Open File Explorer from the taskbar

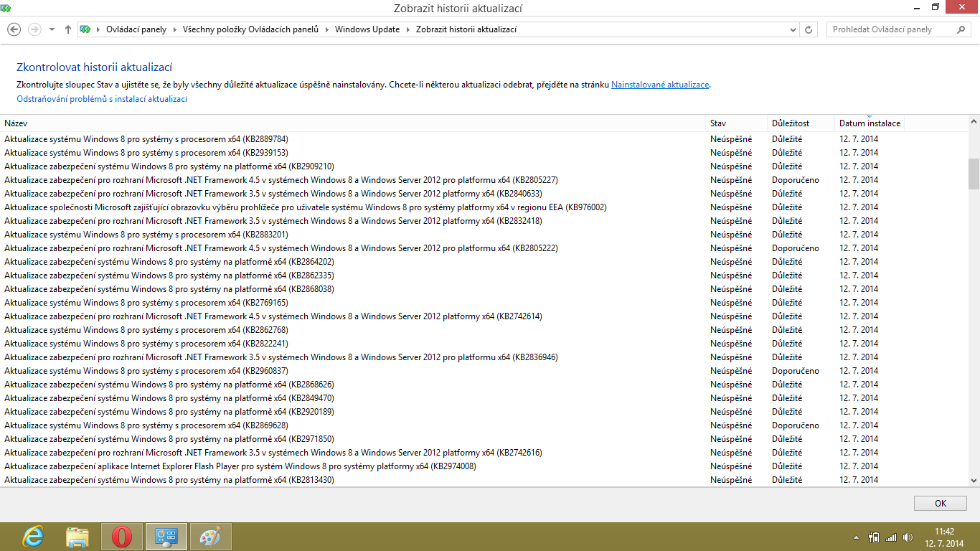(77, 537)
